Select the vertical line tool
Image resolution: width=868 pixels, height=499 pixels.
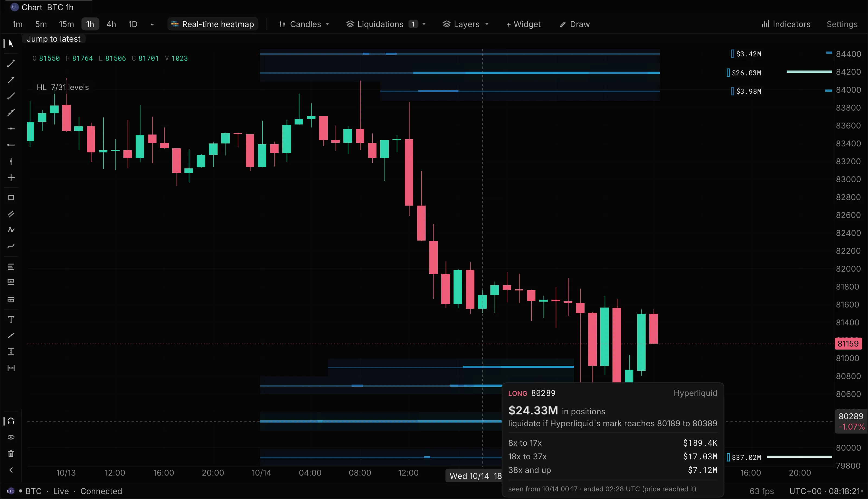tap(11, 161)
